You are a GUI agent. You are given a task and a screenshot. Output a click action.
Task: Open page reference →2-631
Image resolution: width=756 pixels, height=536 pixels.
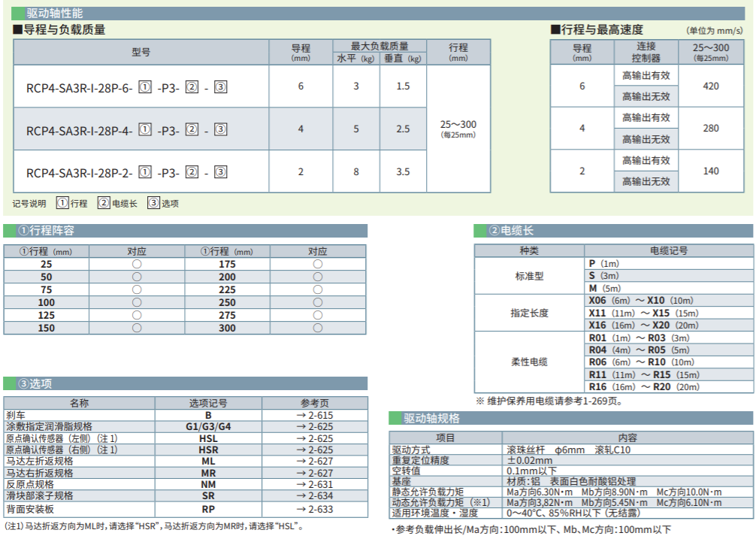pos(315,485)
